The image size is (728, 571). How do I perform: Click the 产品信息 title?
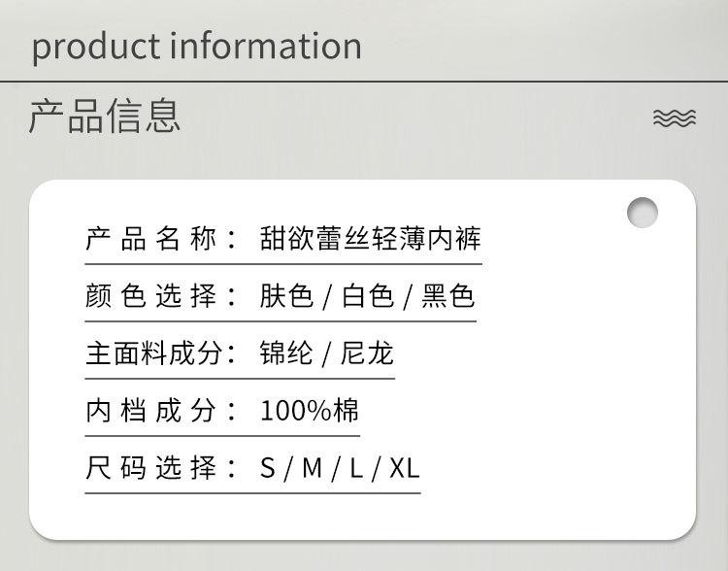point(105,116)
